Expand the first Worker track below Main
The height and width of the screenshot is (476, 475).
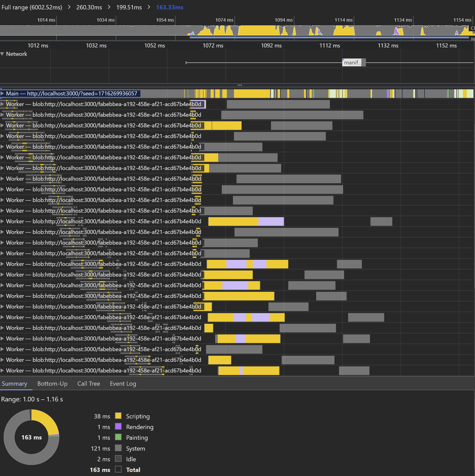(2, 104)
